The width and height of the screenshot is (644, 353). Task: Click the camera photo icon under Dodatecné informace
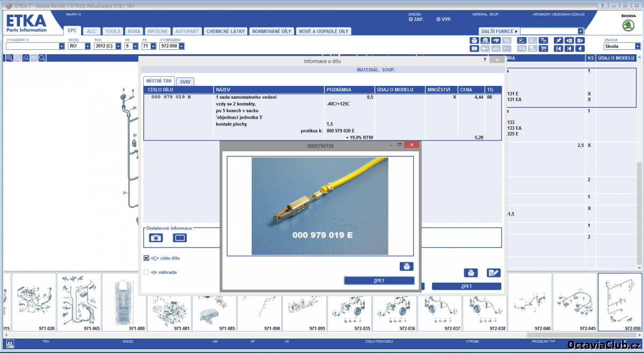pyautogui.click(x=156, y=238)
